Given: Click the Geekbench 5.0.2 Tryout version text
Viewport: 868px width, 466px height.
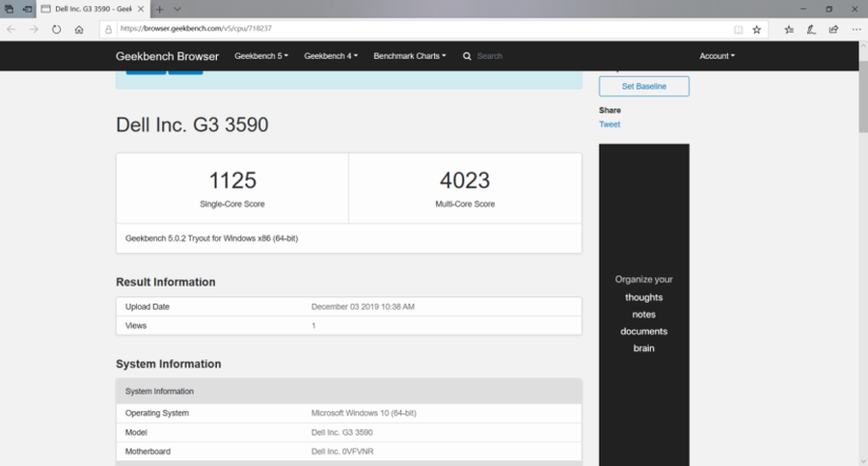Looking at the screenshot, I should click(211, 238).
